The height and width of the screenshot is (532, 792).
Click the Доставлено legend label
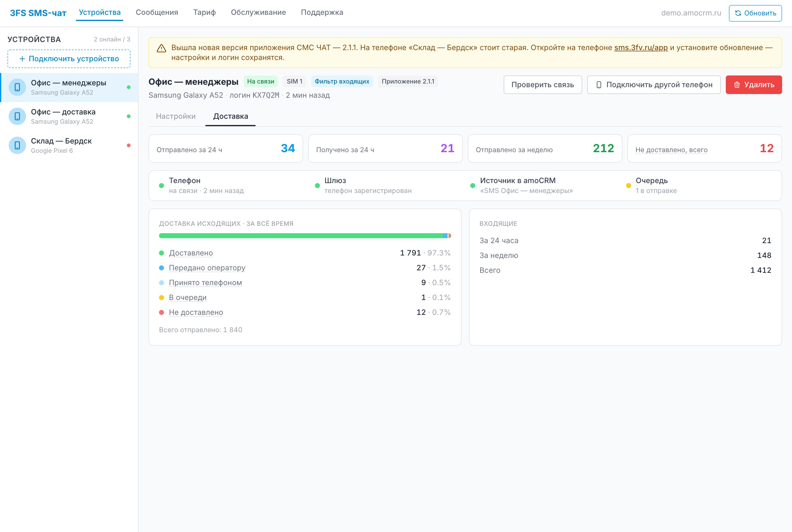(x=191, y=253)
